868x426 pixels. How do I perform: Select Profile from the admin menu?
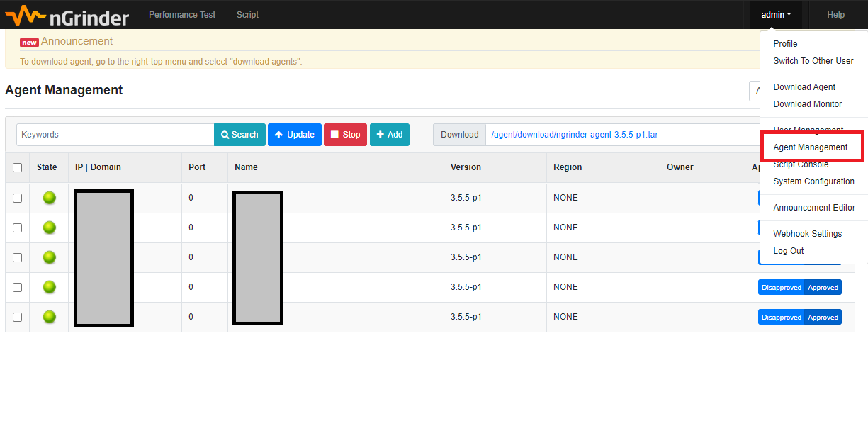[x=785, y=44]
